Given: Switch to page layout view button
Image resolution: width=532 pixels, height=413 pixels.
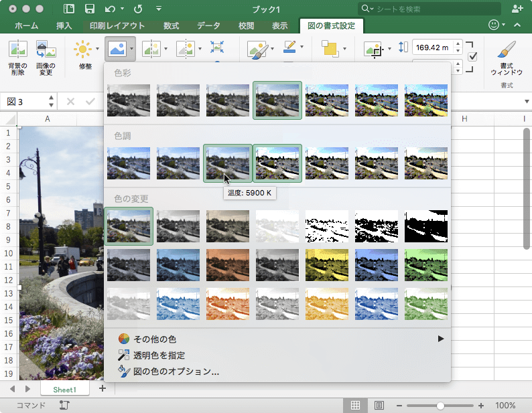Looking at the screenshot, I should click(379, 406).
